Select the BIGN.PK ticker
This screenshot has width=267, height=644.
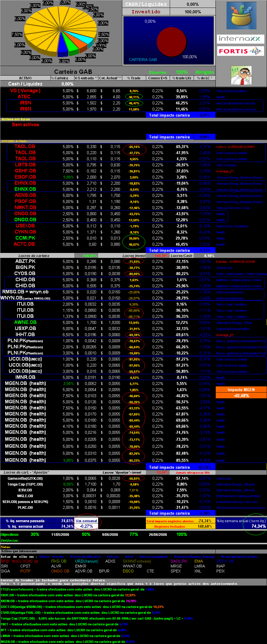pos(25,267)
